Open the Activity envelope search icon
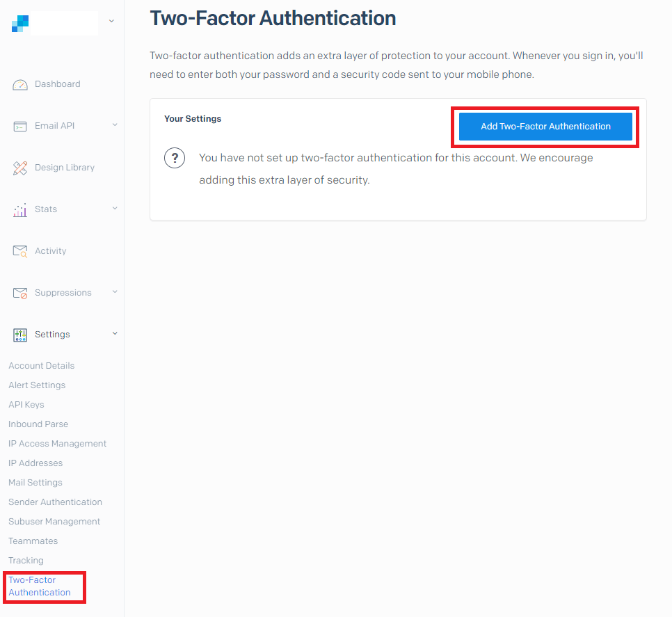 (20, 252)
